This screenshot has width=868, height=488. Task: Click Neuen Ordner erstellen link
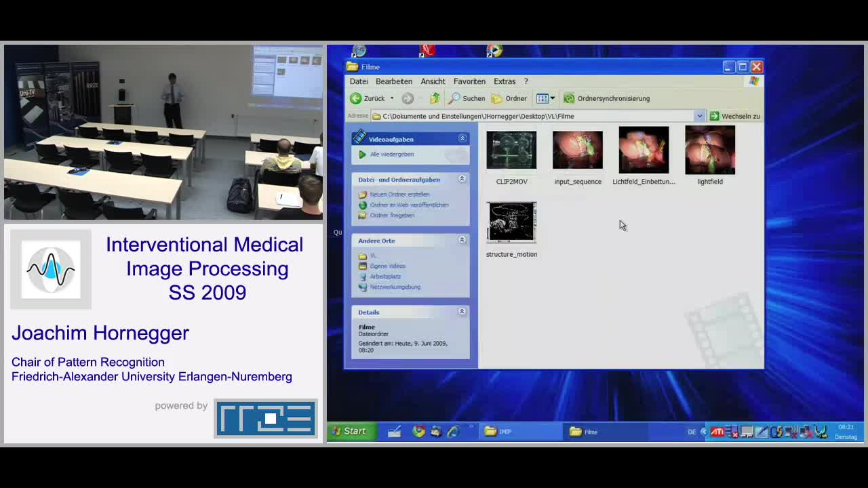(x=399, y=195)
